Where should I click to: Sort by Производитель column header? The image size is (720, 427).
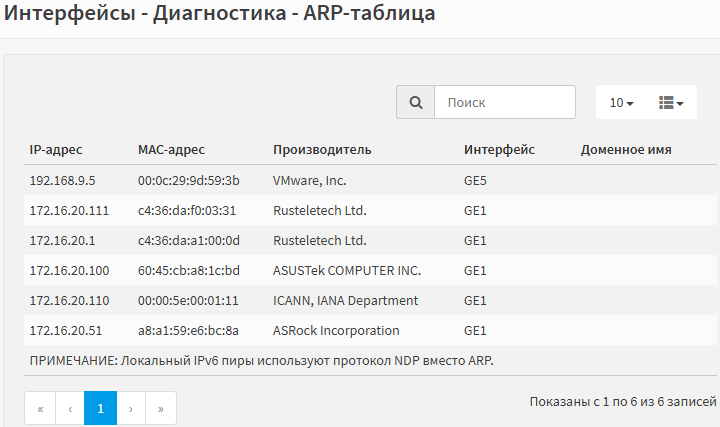point(322,150)
